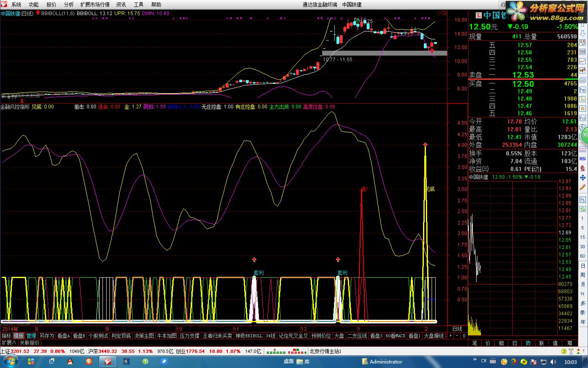Switch to the 60-minute period
Viewport: 588px width, 368px height.
pyautogui.click(x=583, y=256)
